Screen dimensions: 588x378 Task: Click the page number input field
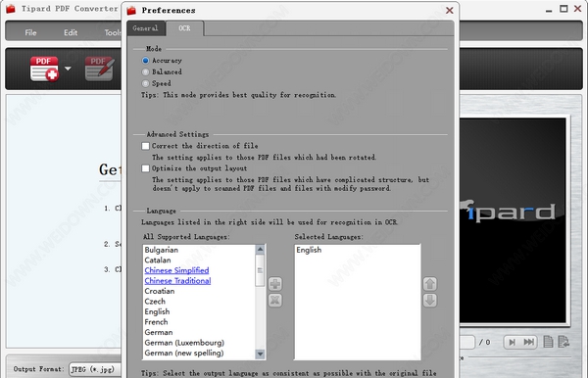[467, 342]
